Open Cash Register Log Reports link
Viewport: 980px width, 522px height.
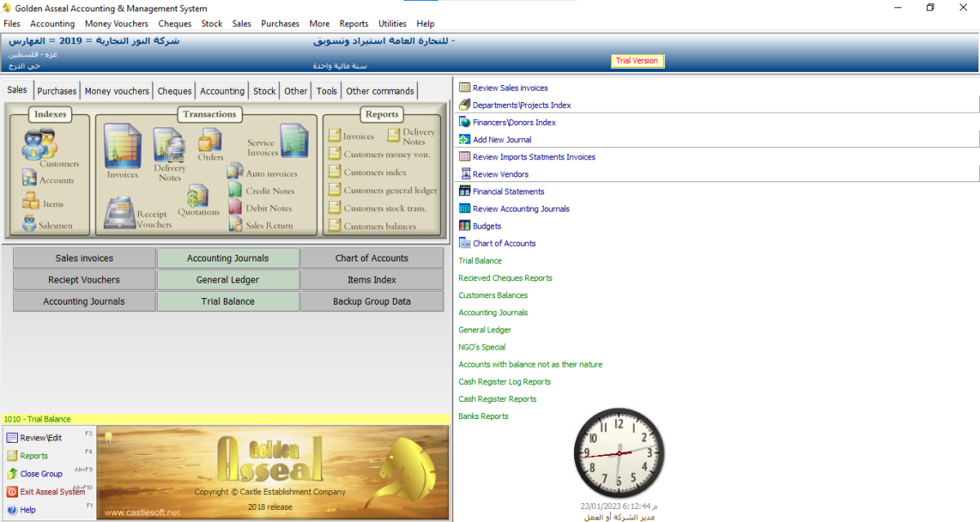[x=504, y=382]
